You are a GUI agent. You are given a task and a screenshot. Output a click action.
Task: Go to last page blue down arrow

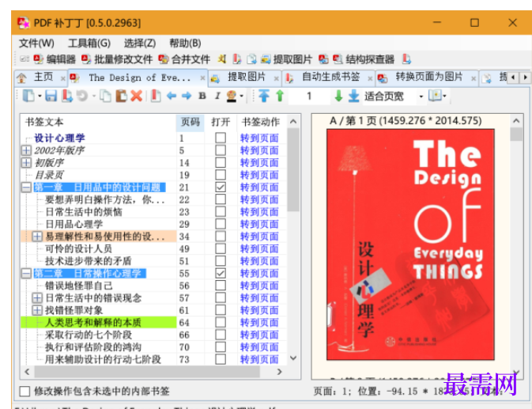[x=353, y=96]
